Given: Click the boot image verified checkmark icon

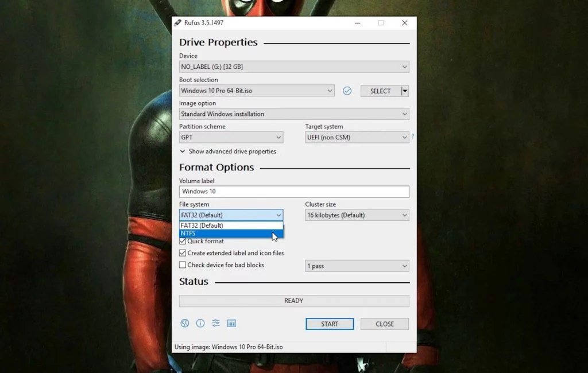Looking at the screenshot, I should 347,91.
